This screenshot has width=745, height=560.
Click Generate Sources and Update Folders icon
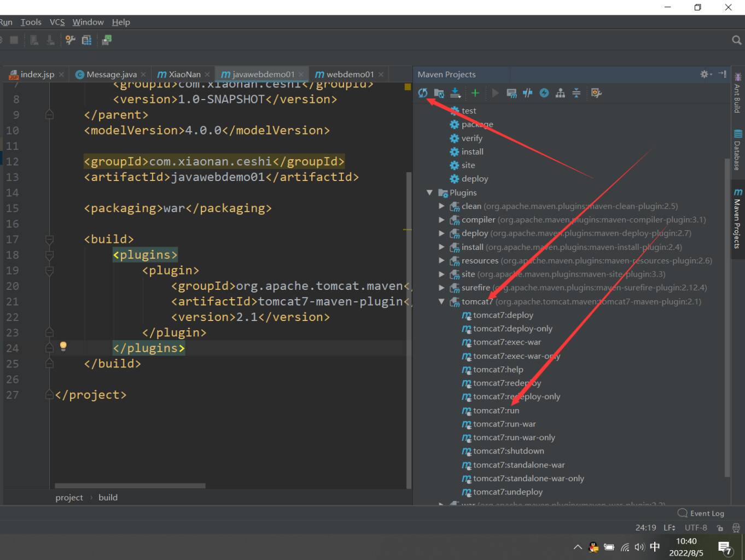click(x=439, y=93)
